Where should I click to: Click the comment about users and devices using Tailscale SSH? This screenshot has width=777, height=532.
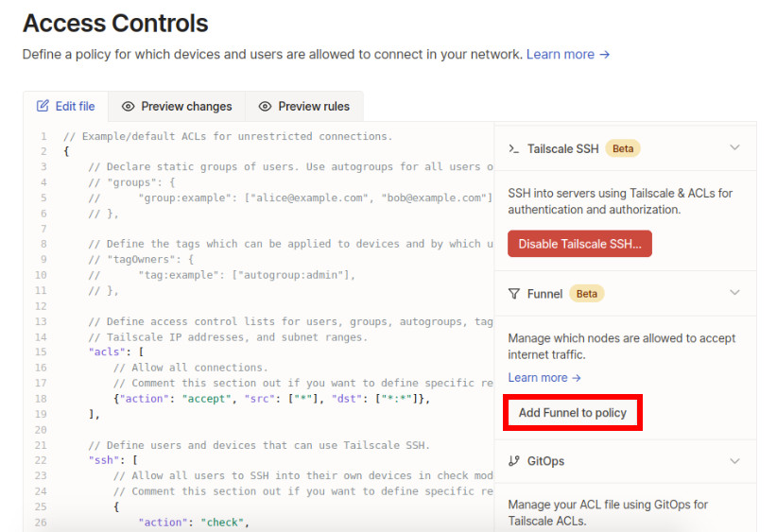coord(259,445)
